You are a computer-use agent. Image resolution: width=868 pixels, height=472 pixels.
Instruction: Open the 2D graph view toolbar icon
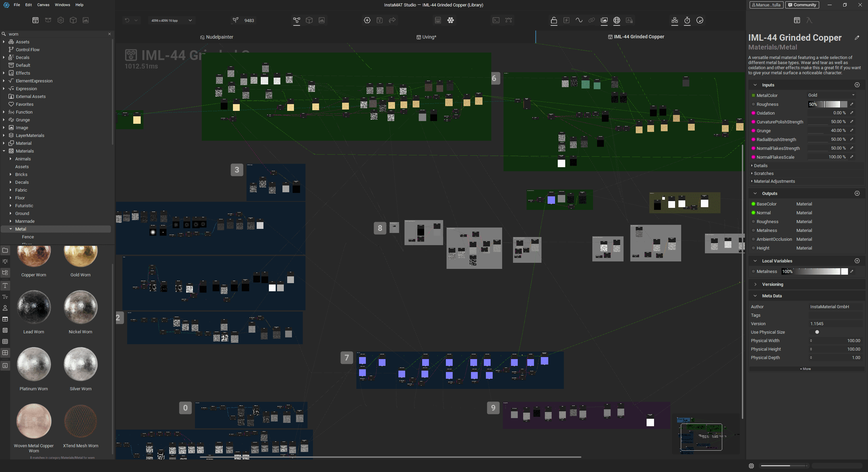[x=297, y=20]
